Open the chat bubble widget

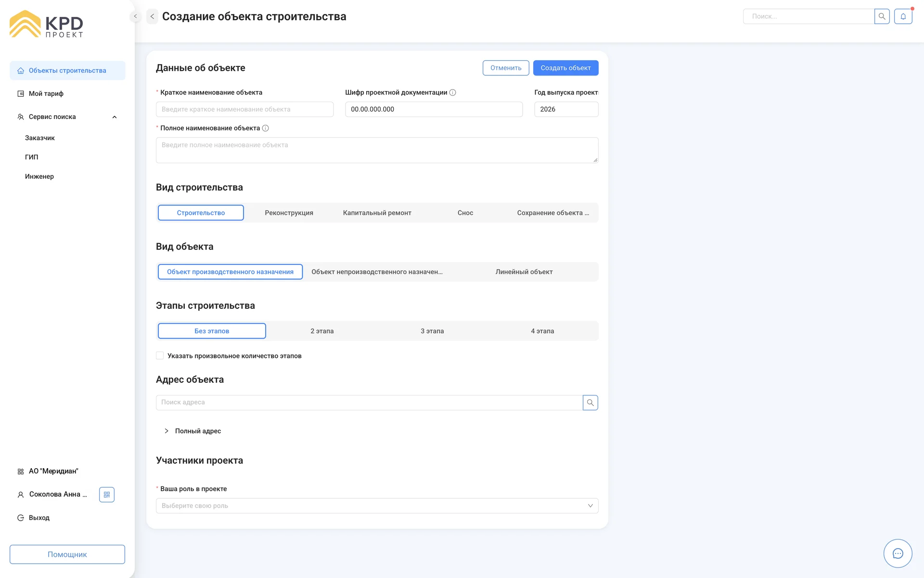click(898, 553)
